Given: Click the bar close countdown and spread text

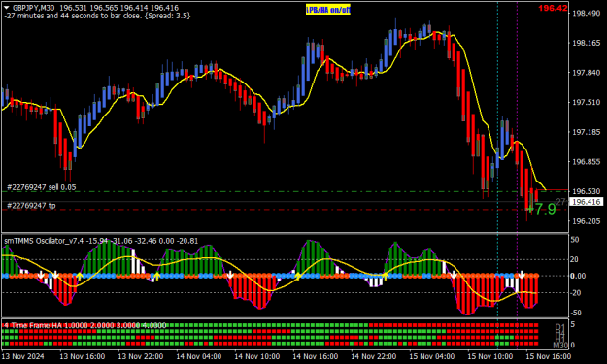Looking at the screenshot, I should (97, 16).
